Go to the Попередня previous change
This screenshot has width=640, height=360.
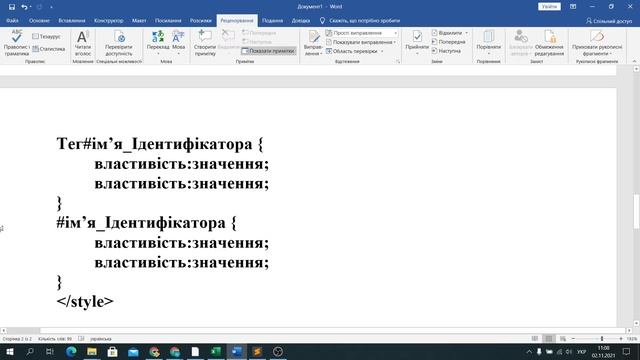click(x=449, y=42)
